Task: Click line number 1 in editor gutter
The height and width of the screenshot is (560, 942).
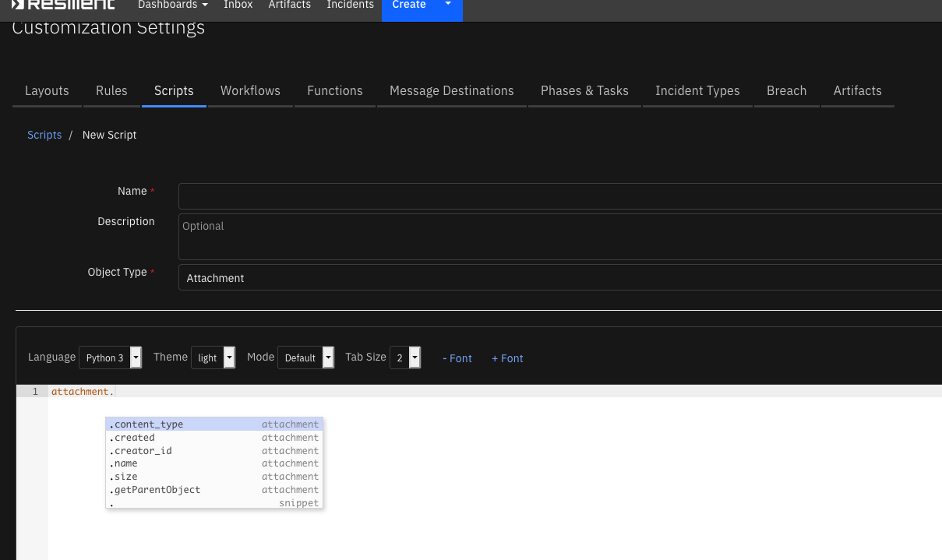Action: pos(34,392)
